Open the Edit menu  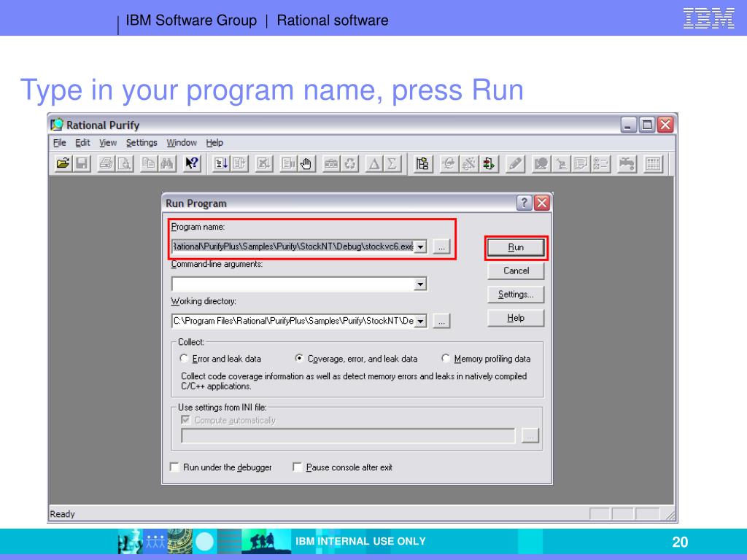pos(82,142)
